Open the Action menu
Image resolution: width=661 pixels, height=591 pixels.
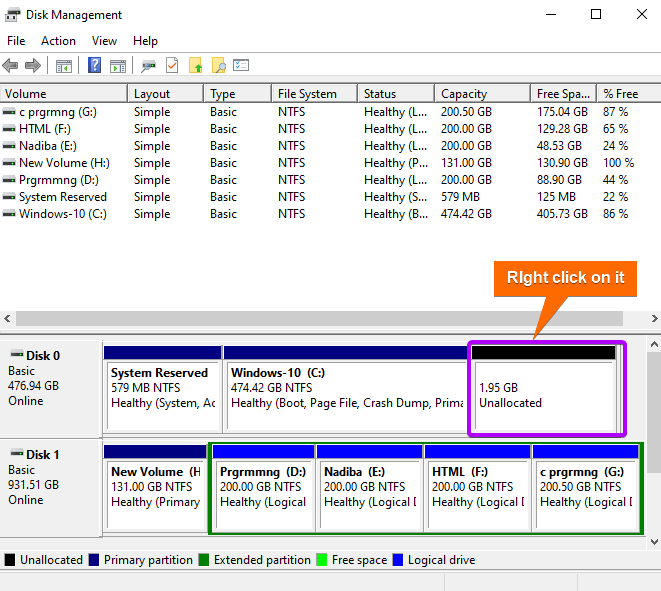58,41
